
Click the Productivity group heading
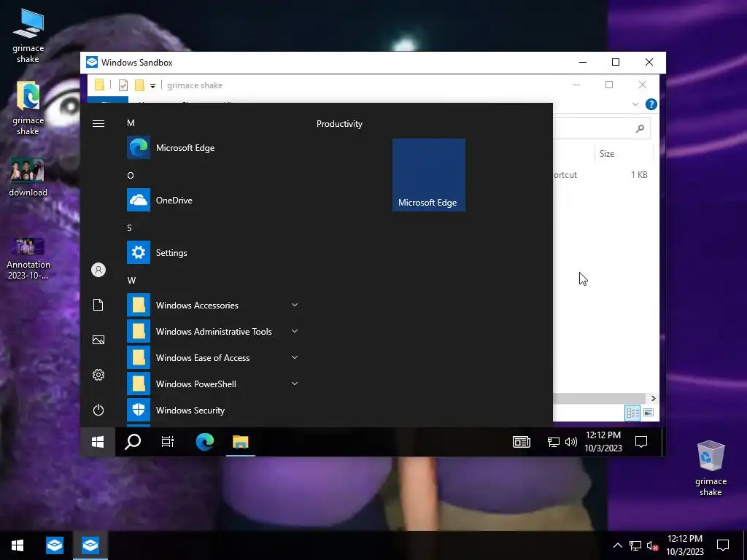339,124
